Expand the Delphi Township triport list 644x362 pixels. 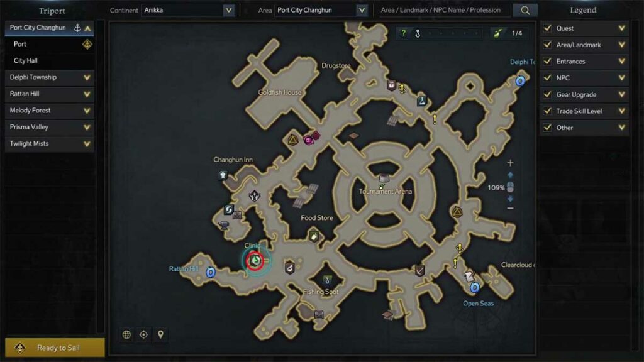(49, 77)
